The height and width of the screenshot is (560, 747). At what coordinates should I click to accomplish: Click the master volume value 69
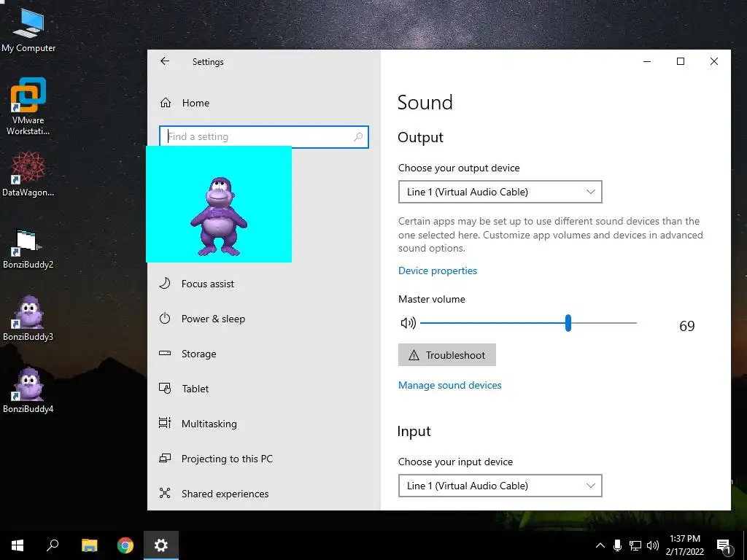click(x=687, y=326)
